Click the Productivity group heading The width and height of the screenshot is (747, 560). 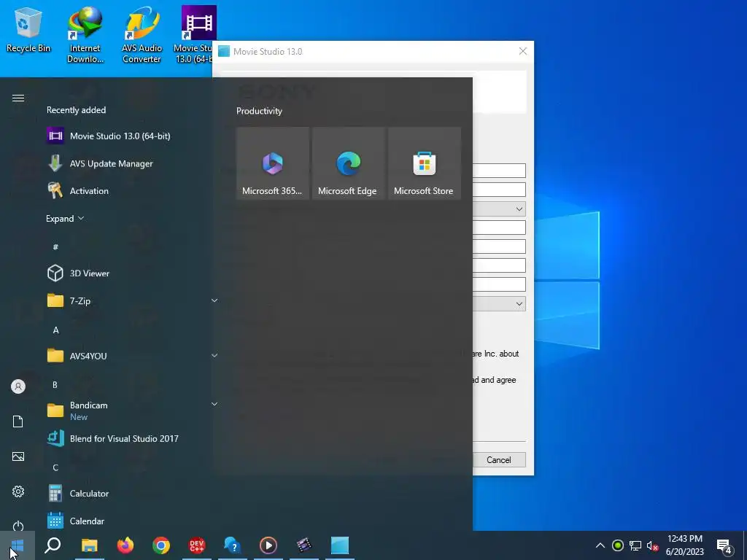click(x=259, y=111)
